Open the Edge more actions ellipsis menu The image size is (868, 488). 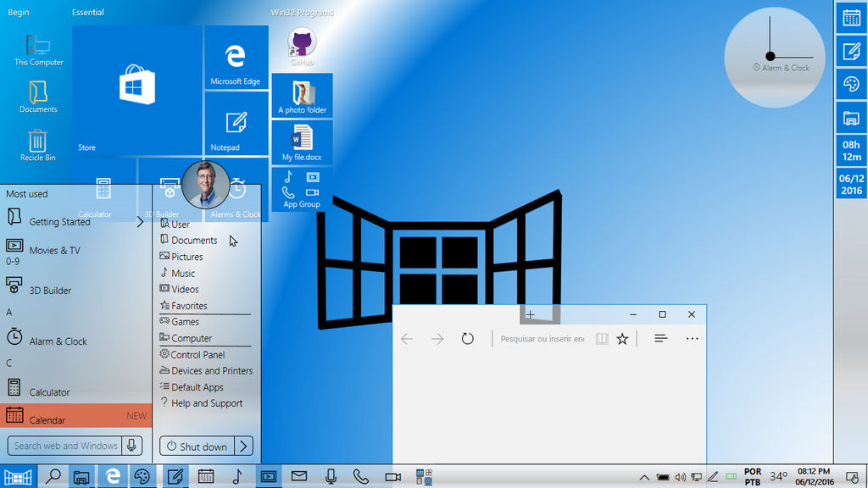(692, 339)
